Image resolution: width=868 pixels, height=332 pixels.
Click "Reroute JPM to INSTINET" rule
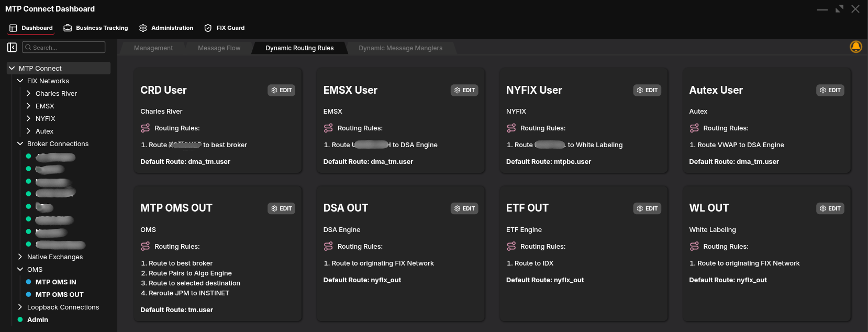click(185, 293)
